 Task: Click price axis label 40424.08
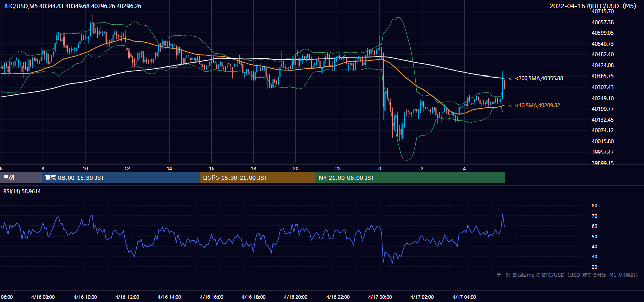tap(602, 65)
